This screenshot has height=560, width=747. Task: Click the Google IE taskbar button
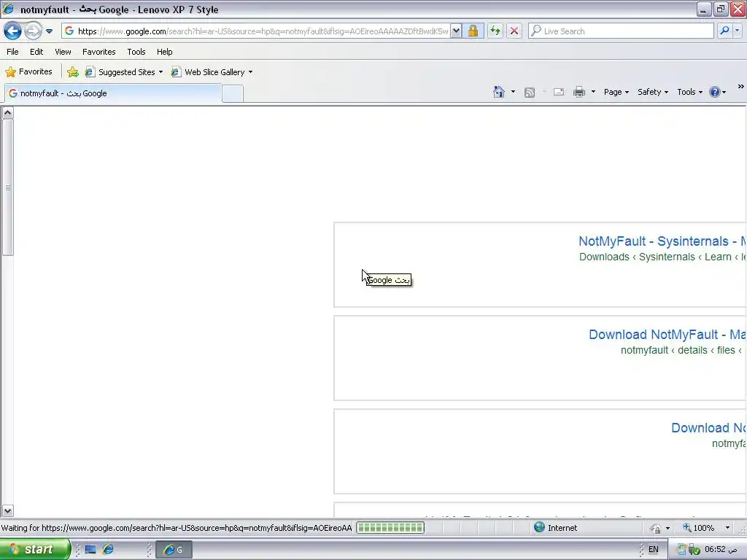[174, 550]
